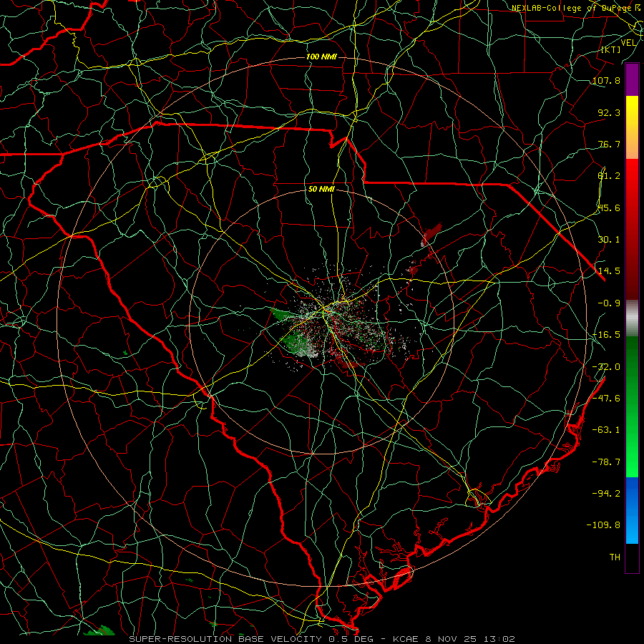Click the 76.7 velocity scale value
644x644 pixels.
click(609, 144)
